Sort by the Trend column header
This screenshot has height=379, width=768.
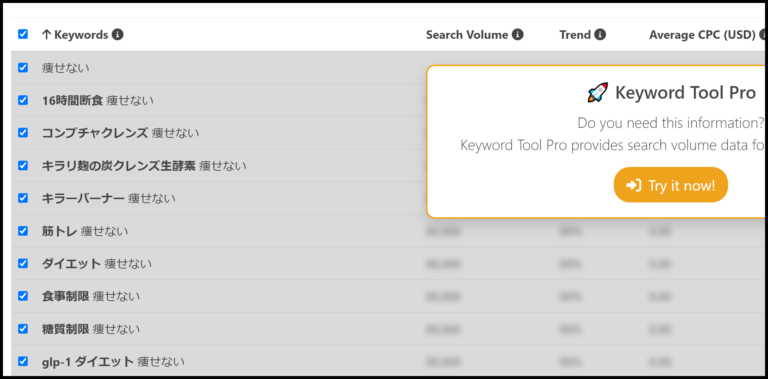pyautogui.click(x=575, y=35)
